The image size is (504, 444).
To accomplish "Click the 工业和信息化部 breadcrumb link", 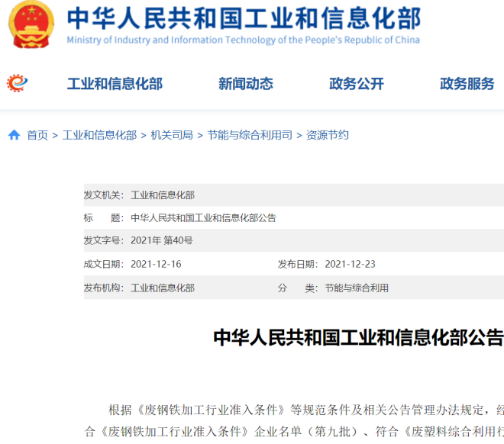I will [x=99, y=135].
